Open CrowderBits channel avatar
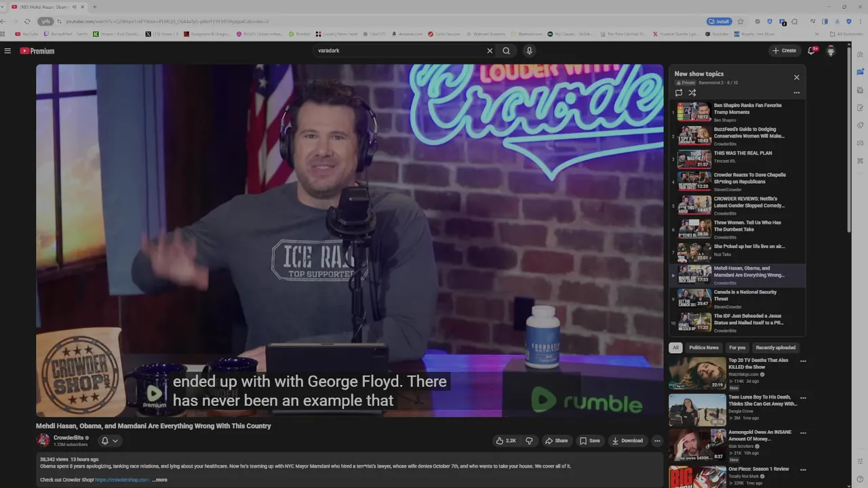Viewport: 868px width, 488px height. click(43, 441)
